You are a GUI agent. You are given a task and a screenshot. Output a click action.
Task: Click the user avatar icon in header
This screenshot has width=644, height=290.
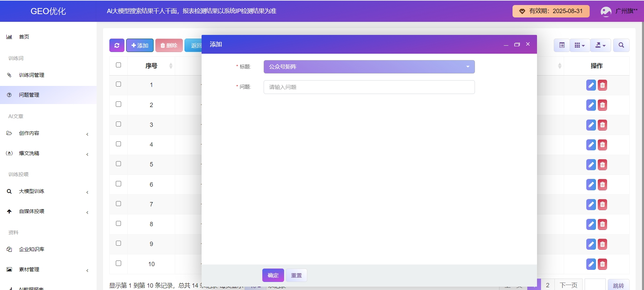pyautogui.click(x=606, y=11)
